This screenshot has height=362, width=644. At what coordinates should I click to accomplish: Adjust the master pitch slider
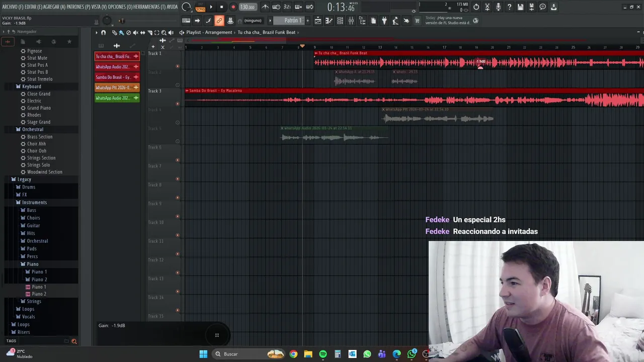click(121, 21)
